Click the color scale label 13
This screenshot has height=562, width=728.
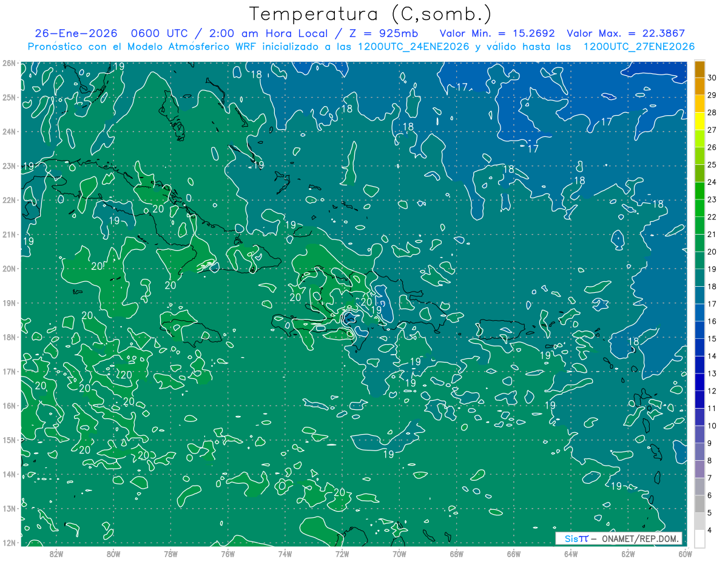click(712, 373)
